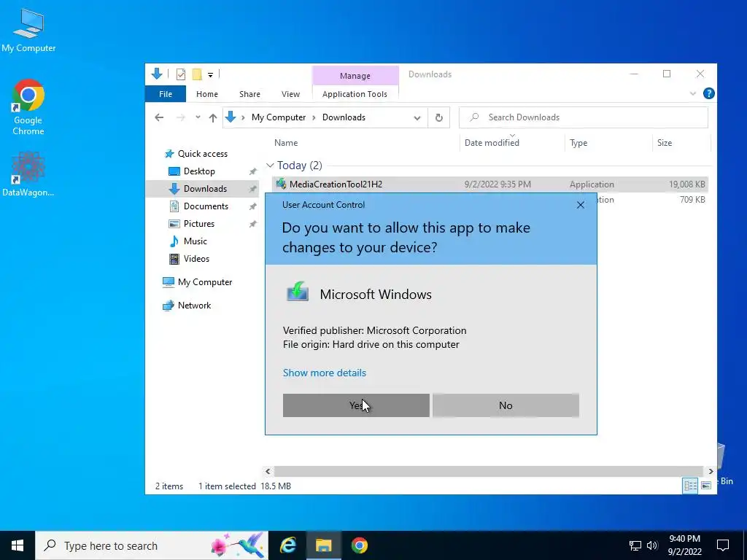Switch to the Home ribbon tab
The height and width of the screenshot is (560, 747).
click(x=206, y=94)
